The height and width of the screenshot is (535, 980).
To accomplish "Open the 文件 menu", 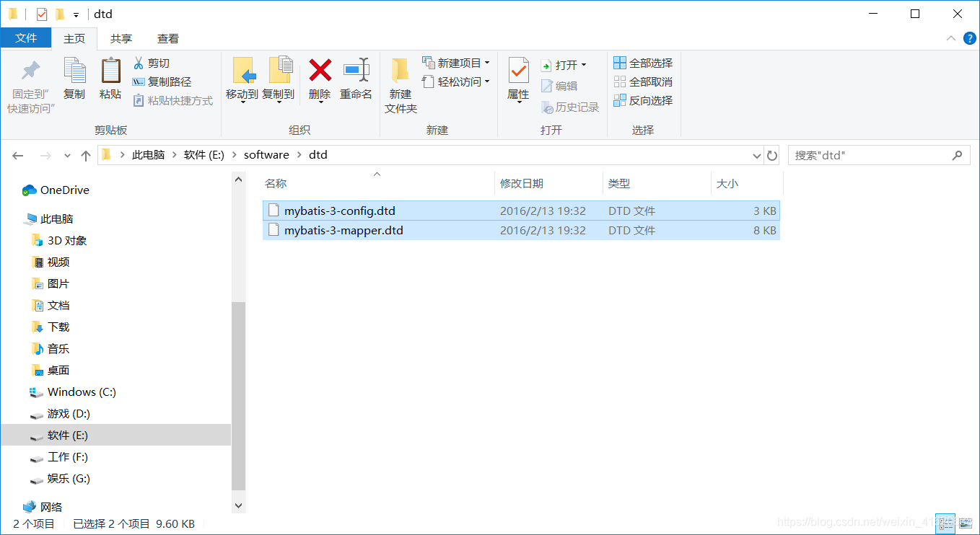I will click(26, 38).
